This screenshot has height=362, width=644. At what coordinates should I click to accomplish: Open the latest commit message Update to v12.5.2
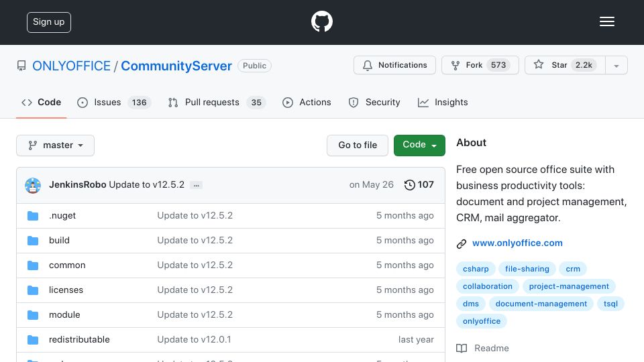pos(147,185)
